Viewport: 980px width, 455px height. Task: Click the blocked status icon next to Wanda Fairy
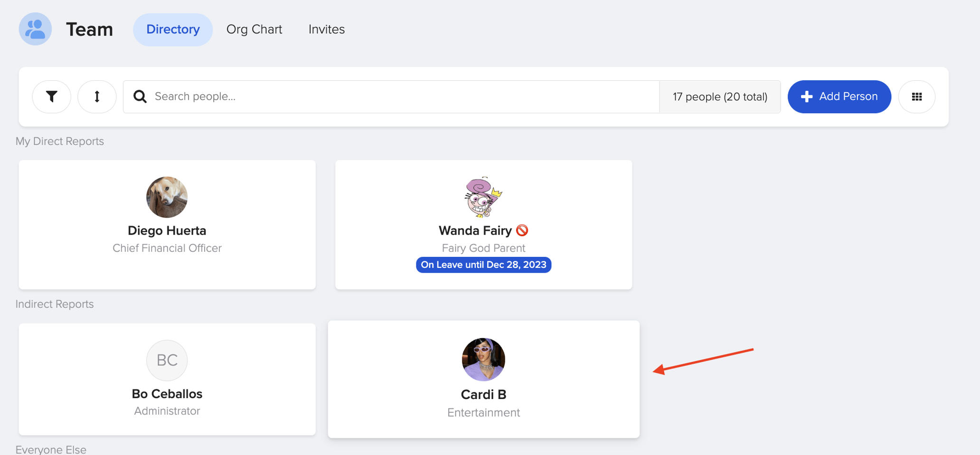[x=523, y=230]
